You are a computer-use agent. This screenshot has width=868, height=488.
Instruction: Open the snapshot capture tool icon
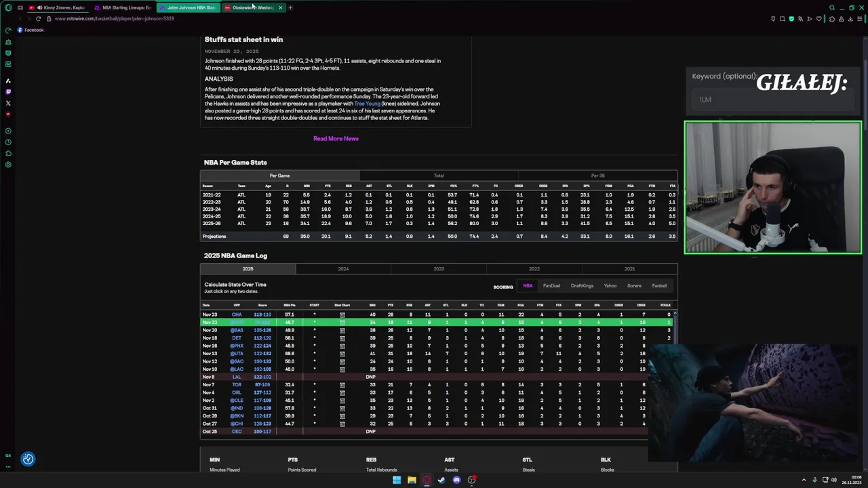point(782,18)
